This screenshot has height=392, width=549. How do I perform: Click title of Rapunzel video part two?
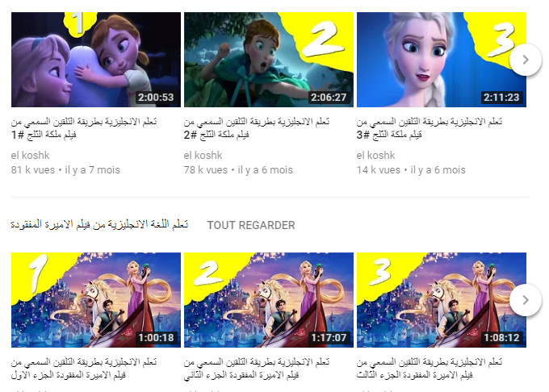pyautogui.click(x=256, y=369)
